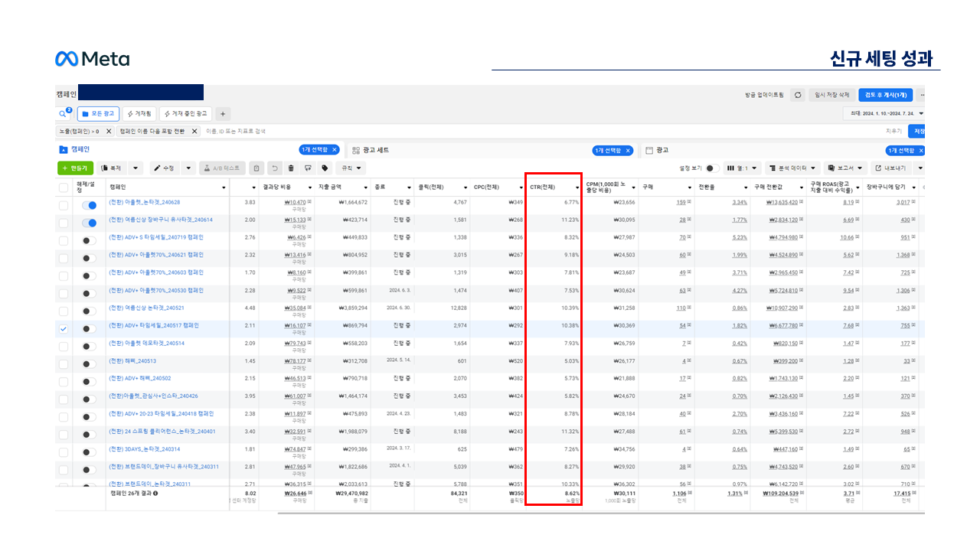Click the trash delete icon in toolbar
The image size is (980, 551).
291,168
